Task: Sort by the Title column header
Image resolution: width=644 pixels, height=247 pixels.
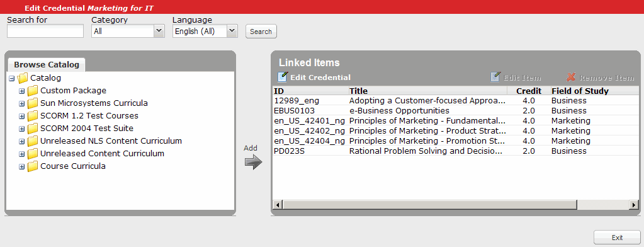Action: click(427, 91)
